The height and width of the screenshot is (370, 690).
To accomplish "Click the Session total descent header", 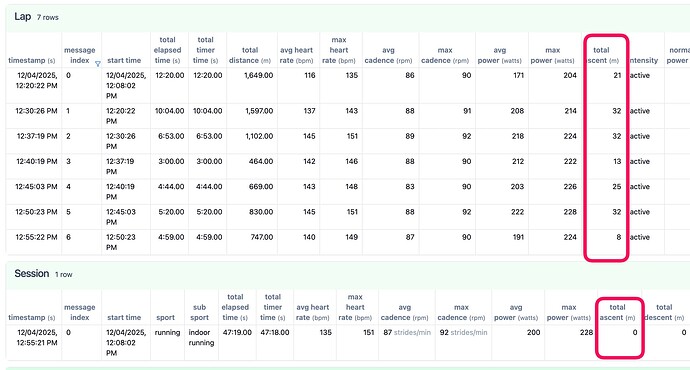I will (664, 312).
